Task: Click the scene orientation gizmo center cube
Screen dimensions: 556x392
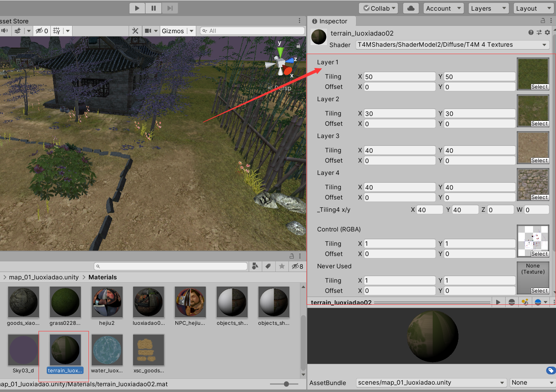Action: [x=281, y=63]
